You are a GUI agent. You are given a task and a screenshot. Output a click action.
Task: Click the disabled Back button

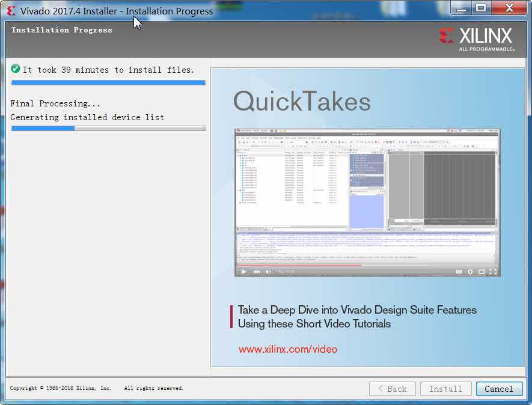pos(392,389)
